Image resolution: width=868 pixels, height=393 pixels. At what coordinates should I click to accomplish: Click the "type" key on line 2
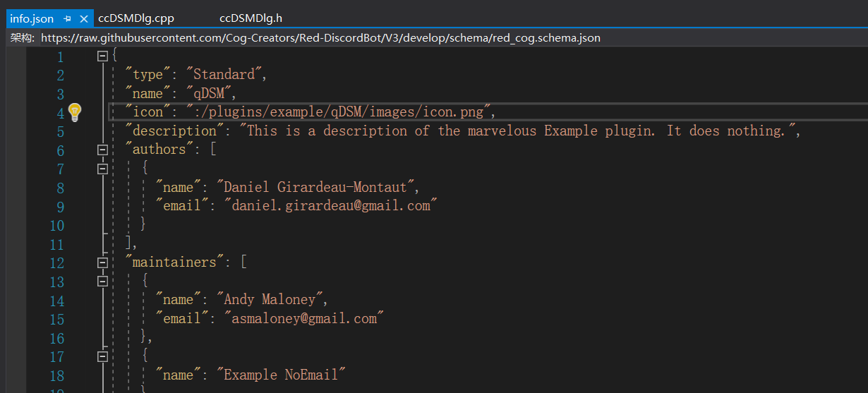point(147,74)
